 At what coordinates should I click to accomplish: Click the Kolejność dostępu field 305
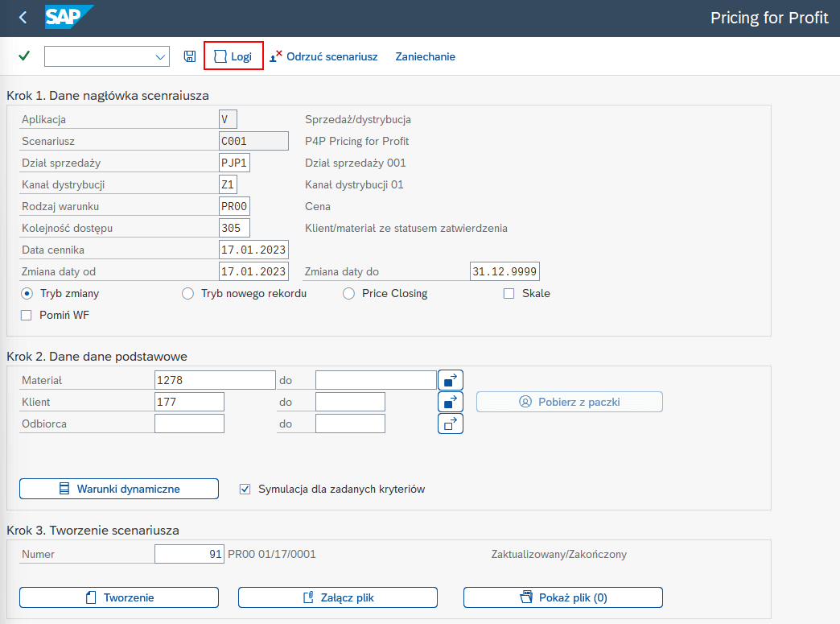pos(234,228)
